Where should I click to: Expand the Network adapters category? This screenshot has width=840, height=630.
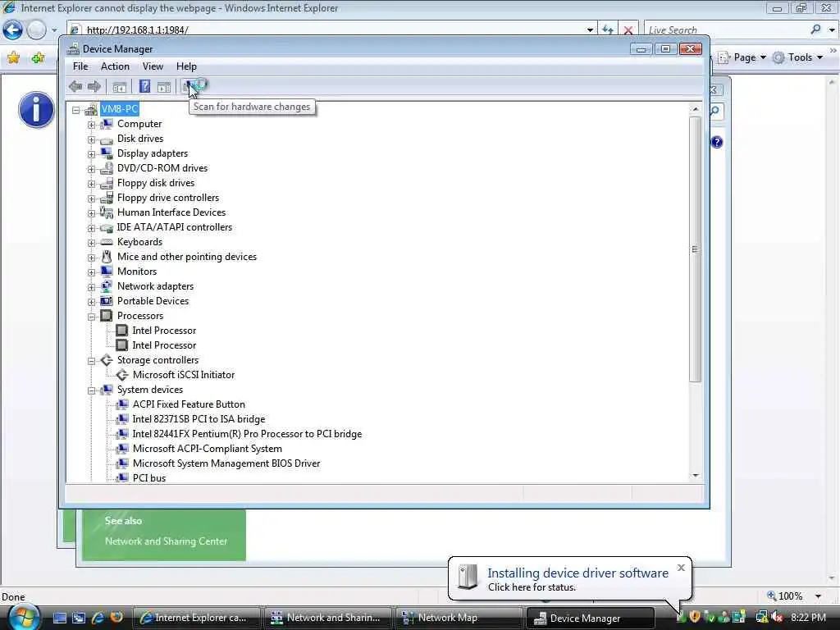tap(92, 287)
